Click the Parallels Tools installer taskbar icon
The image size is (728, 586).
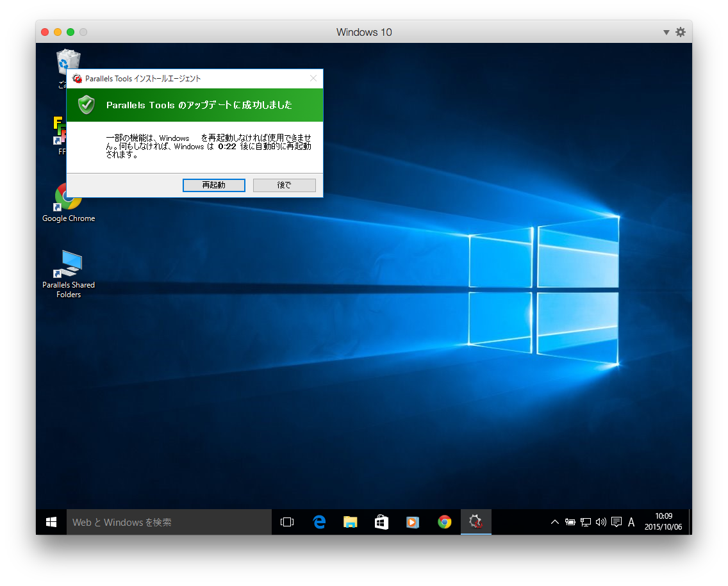coord(476,522)
